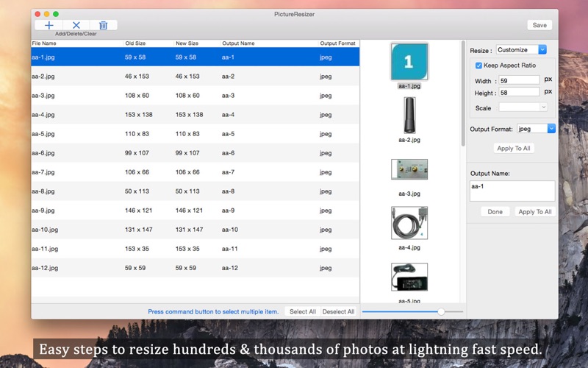Open the Resize Customize dropdown
The width and height of the screenshot is (588, 368).
[x=521, y=49]
